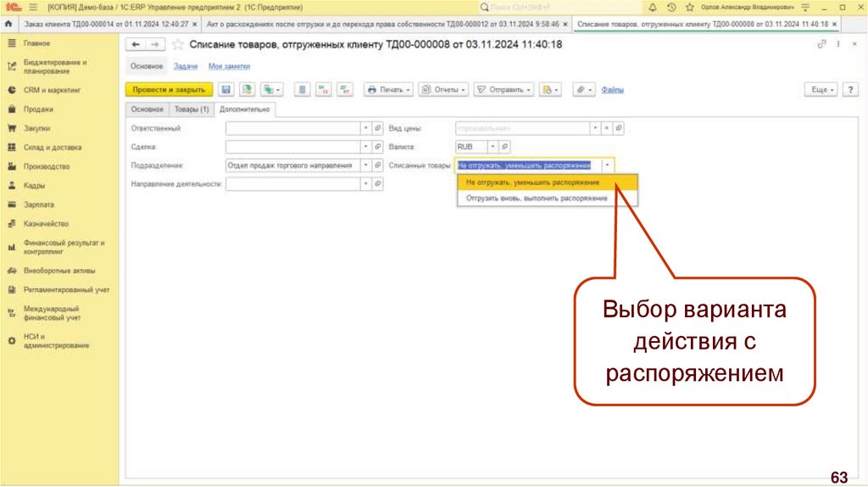Open the Сделка field item link icon
This screenshot has height=487, width=868.
coord(377,147)
